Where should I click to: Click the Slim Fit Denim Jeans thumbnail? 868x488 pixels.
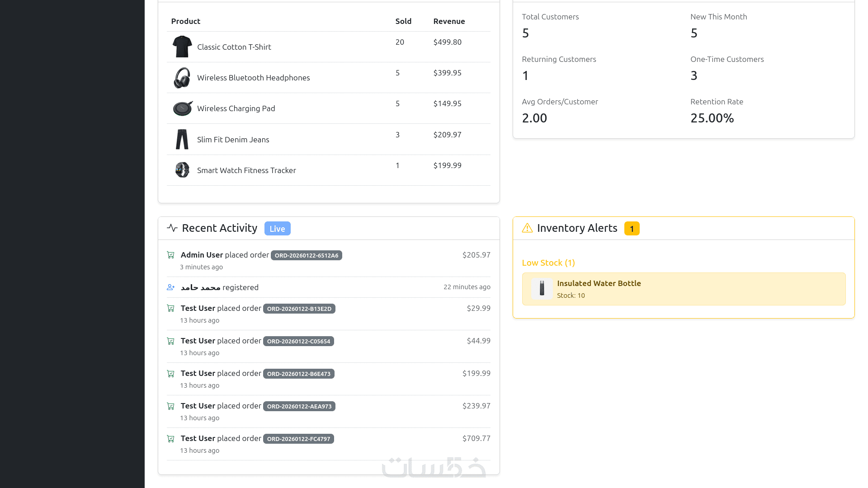click(x=182, y=139)
